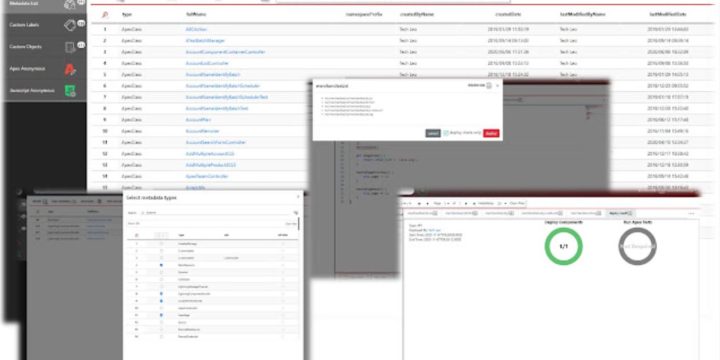The height and width of the screenshot is (360, 720).
Task: Click the gray cancel button in deploy dialog
Action: (433, 133)
